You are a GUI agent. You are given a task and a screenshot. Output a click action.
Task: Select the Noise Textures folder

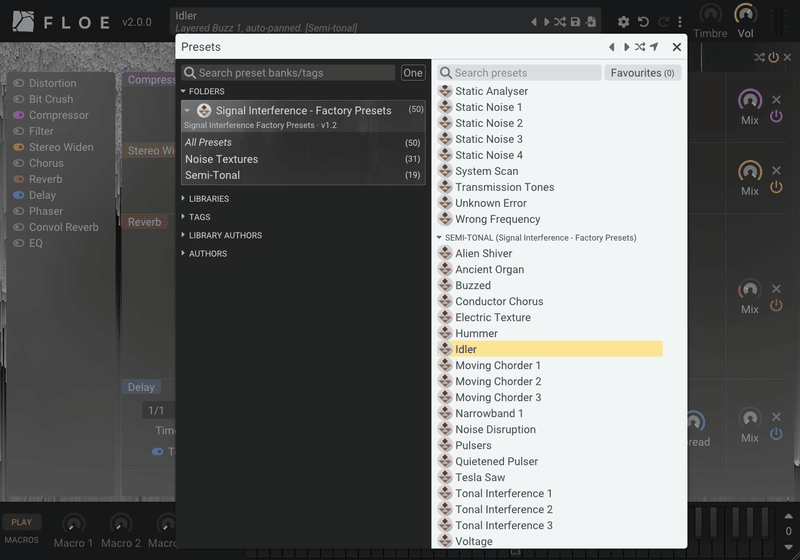tap(303, 159)
